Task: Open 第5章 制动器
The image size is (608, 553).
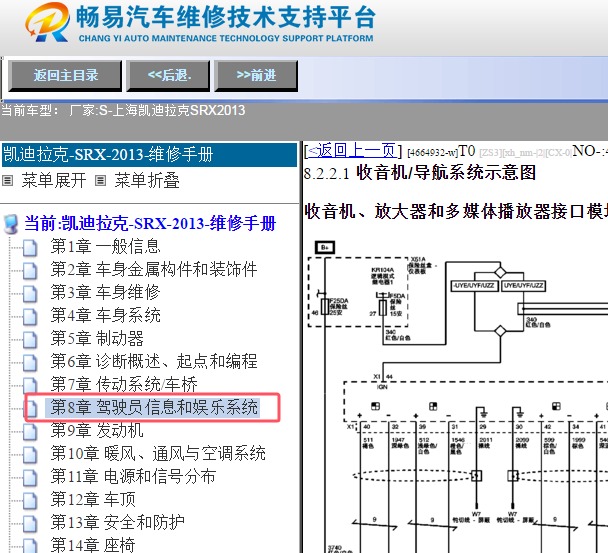Action: pos(97,338)
